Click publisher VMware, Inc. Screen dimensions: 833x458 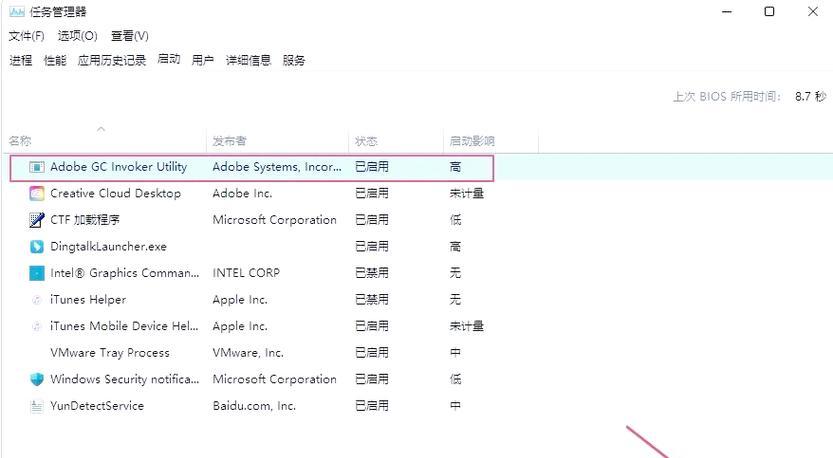[x=248, y=353]
